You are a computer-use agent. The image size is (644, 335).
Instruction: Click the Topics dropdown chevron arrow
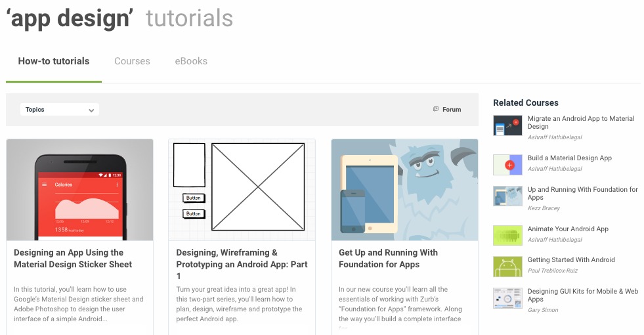point(91,110)
